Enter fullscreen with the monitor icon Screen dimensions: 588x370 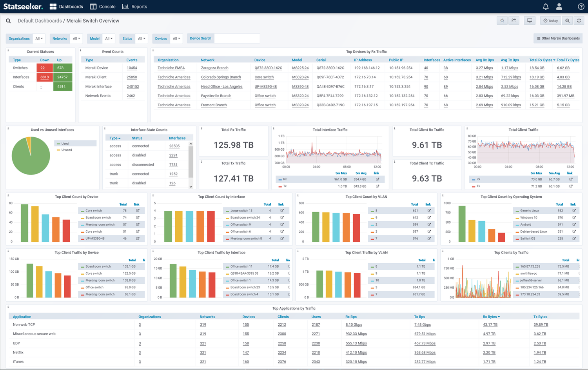tap(529, 20)
